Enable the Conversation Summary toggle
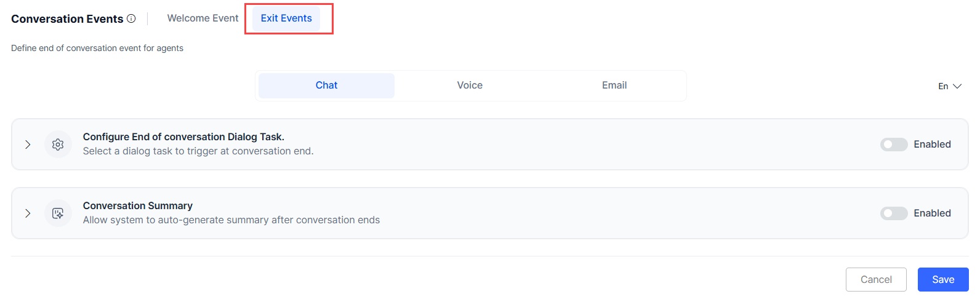Image resolution: width=980 pixels, height=302 pixels. click(x=894, y=213)
